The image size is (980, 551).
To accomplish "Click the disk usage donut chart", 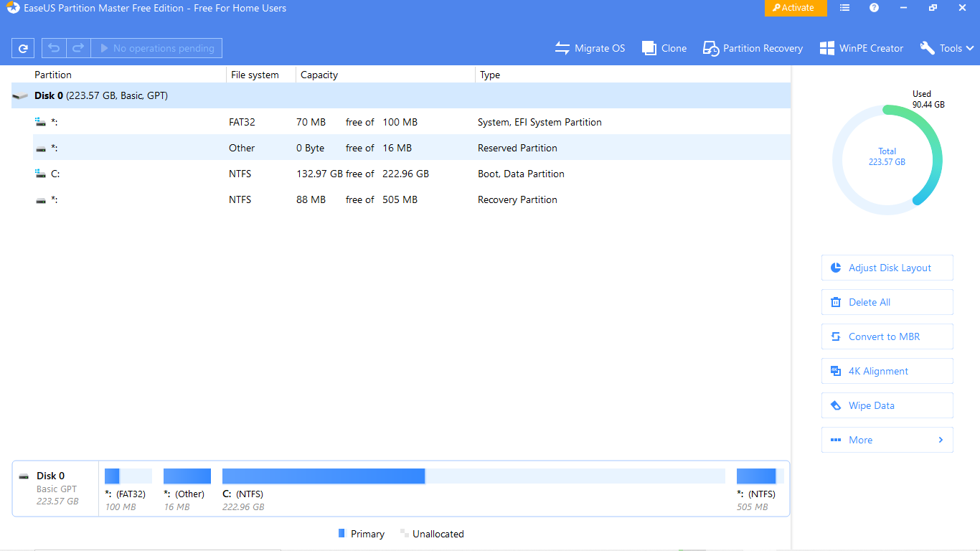I will coord(887,160).
